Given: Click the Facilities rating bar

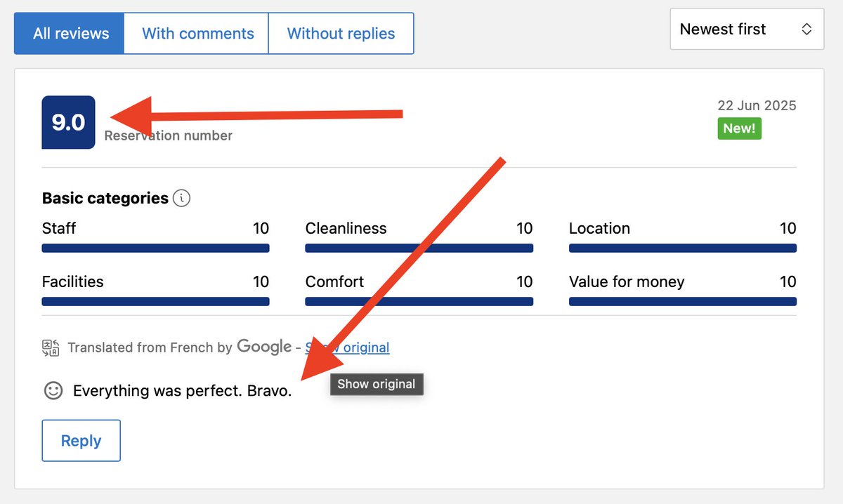Looking at the screenshot, I should pyautogui.click(x=155, y=302).
